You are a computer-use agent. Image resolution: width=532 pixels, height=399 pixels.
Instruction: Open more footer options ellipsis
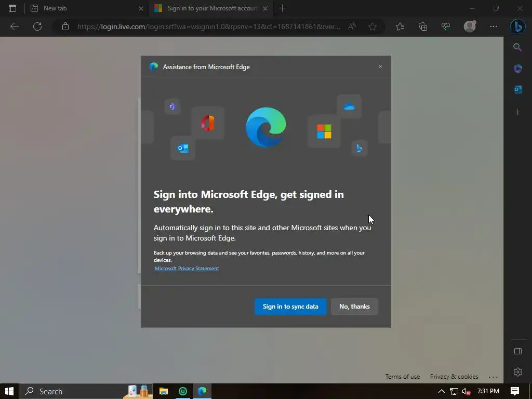click(493, 377)
